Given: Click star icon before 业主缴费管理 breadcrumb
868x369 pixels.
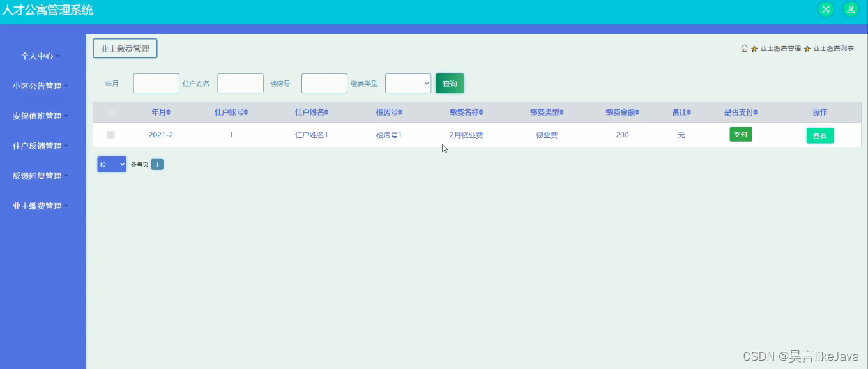Looking at the screenshot, I should (754, 49).
